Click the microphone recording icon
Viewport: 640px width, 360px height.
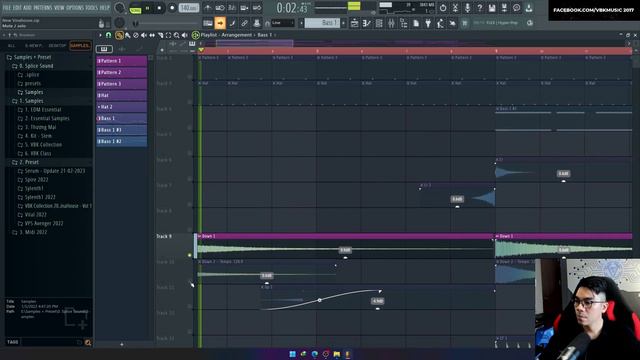click(x=467, y=8)
